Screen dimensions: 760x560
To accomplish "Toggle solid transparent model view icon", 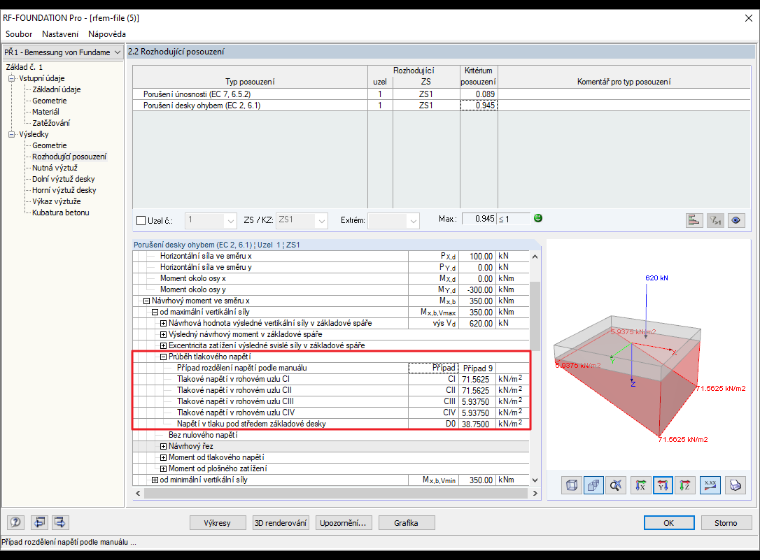I will pos(594,485).
